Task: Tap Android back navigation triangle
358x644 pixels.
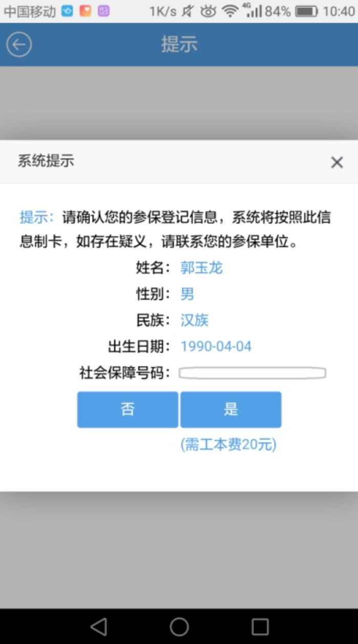Action: click(98, 626)
